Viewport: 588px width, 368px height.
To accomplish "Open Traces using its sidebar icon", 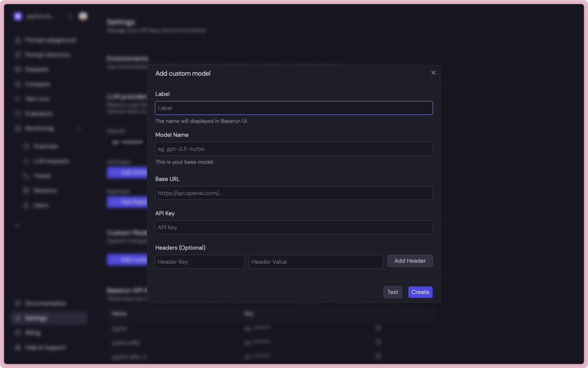I will coord(27,176).
